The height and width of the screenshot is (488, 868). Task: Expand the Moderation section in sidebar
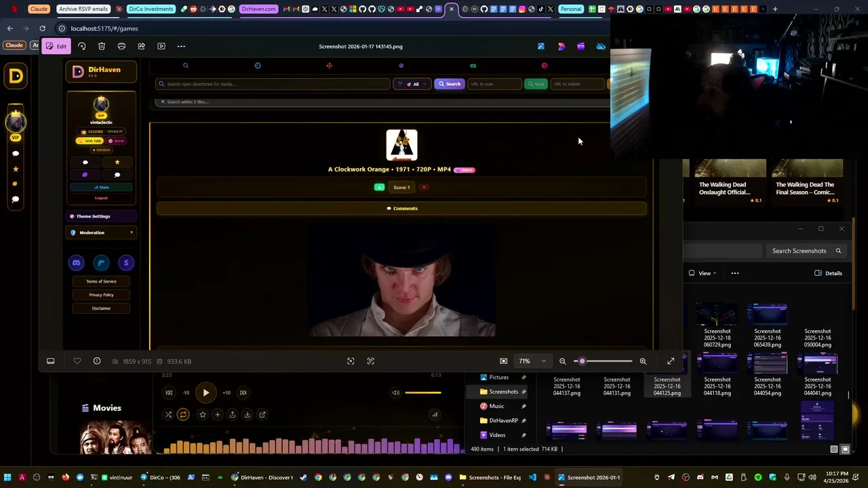tap(102, 232)
